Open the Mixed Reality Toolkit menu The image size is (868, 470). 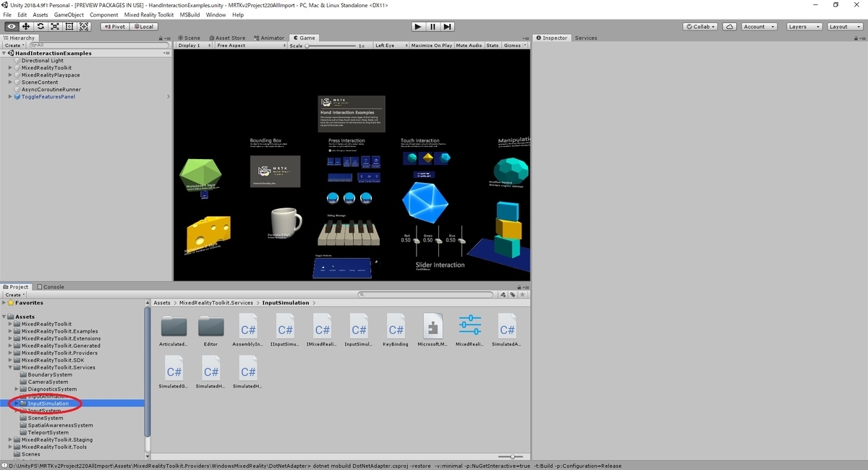[x=150, y=14]
